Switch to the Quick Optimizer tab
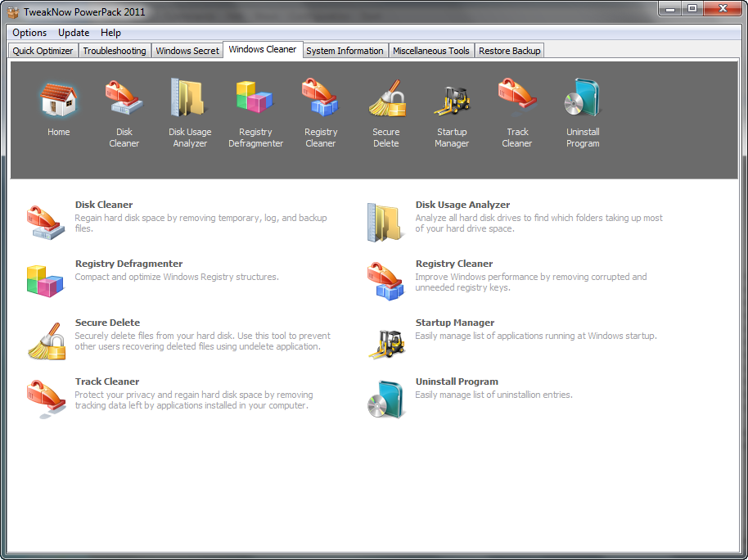748x560 pixels. click(x=43, y=51)
